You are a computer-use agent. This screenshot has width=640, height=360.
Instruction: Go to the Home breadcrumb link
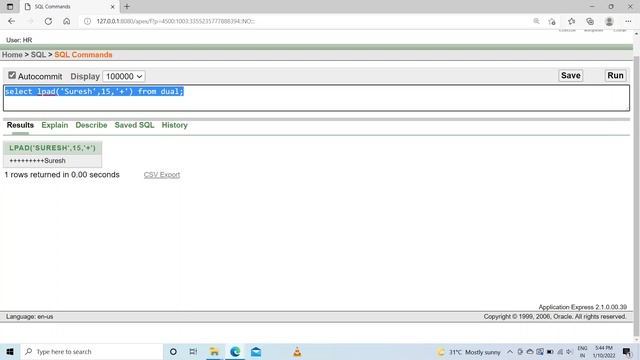[12, 55]
